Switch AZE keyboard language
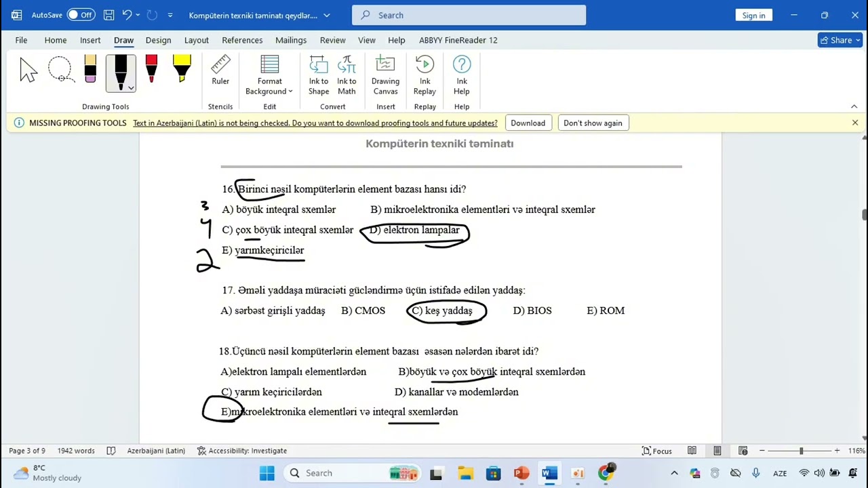This screenshot has width=868, height=488. 780,473
